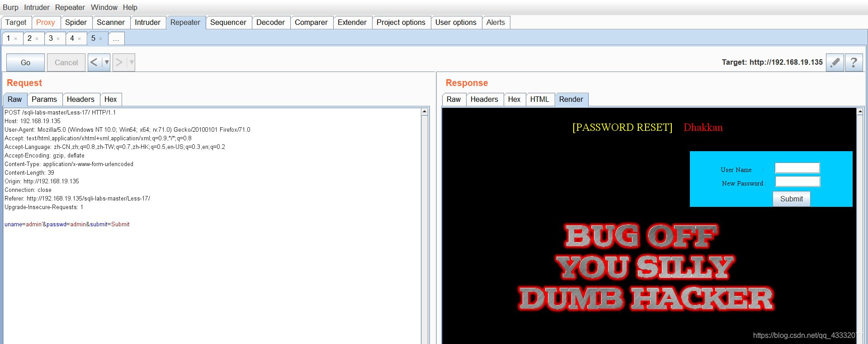Select response Render view tab
Viewport: 868px width, 344px height.
(571, 100)
